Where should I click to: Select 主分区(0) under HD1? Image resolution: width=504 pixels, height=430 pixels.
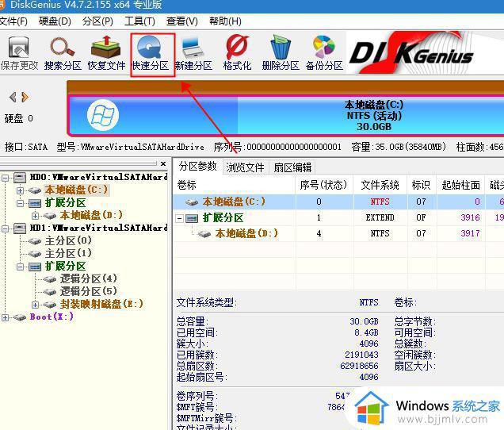pos(68,240)
